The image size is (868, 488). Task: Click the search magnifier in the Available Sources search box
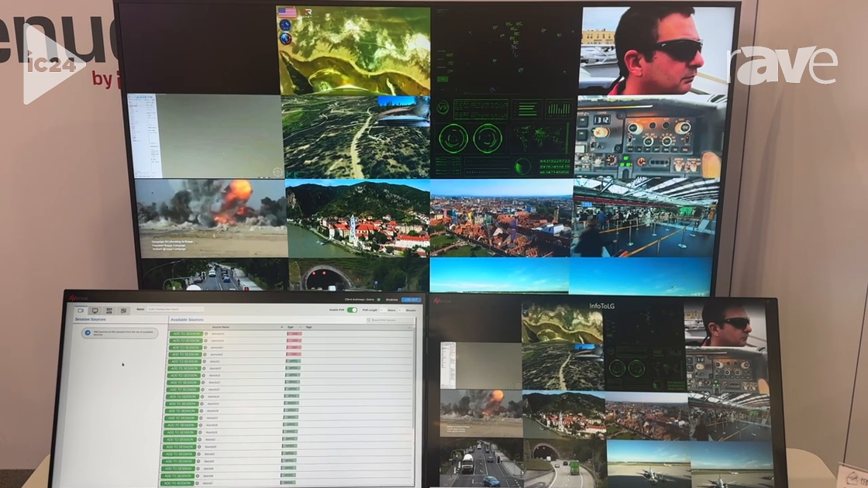pos(367,319)
